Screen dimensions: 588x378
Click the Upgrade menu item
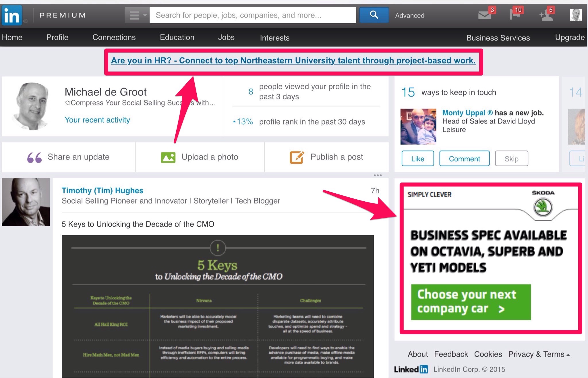(x=570, y=37)
